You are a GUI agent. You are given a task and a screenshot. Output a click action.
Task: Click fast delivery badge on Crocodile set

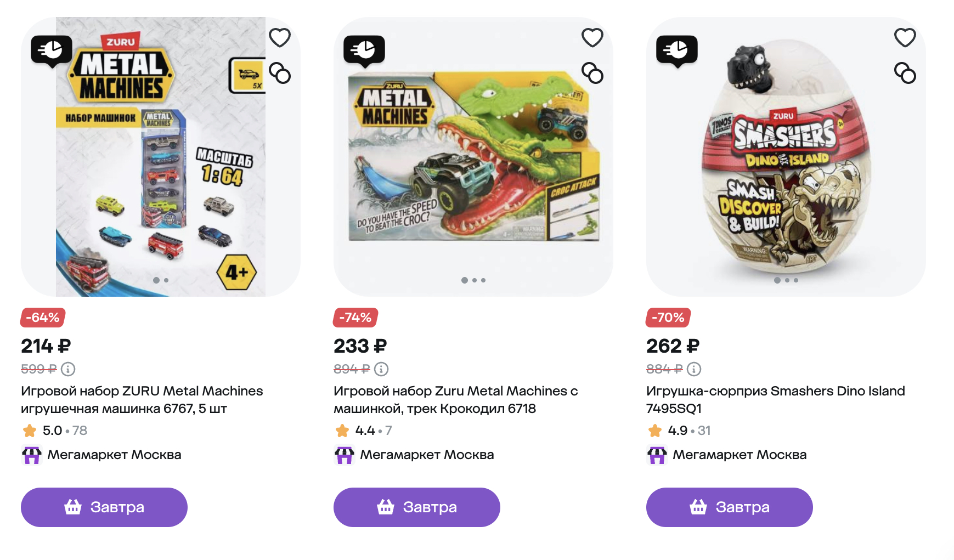pyautogui.click(x=364, y=50)
